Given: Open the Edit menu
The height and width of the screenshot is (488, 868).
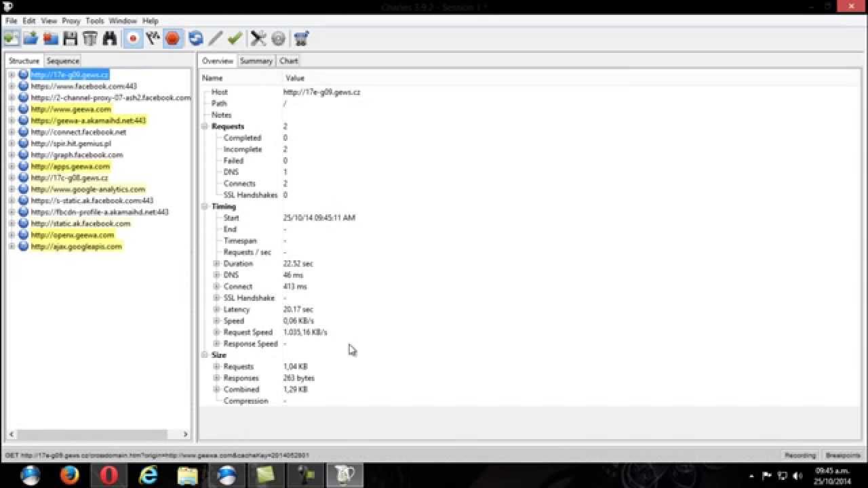Looking at the screenshot, I should [x=29, y=21].
